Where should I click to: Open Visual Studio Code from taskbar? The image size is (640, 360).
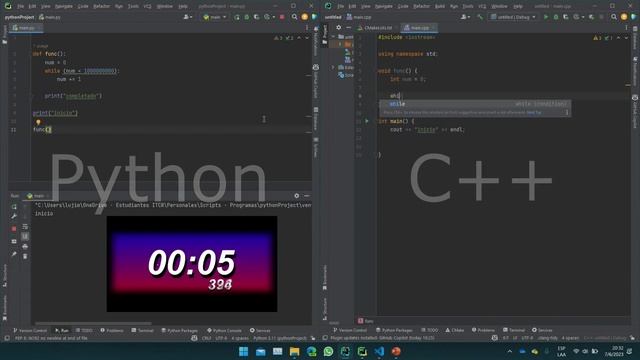379,351
